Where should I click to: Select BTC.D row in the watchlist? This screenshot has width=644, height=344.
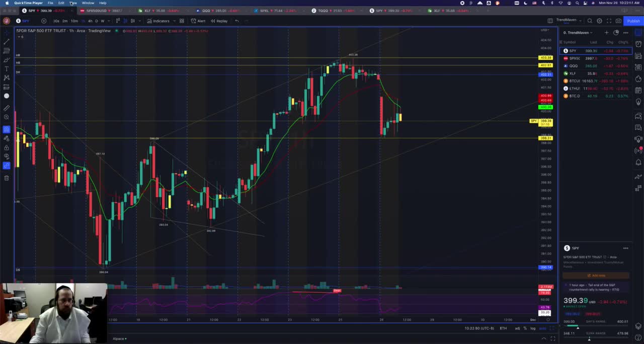595,96
